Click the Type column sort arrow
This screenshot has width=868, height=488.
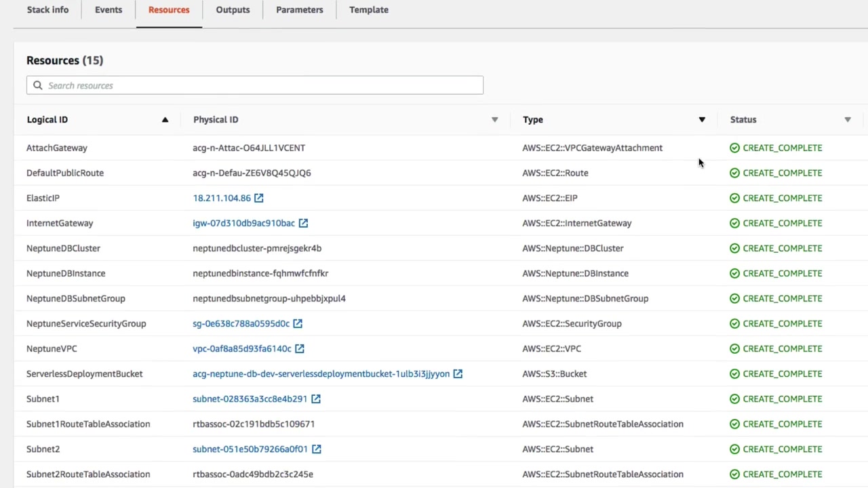tap(702, 120)
